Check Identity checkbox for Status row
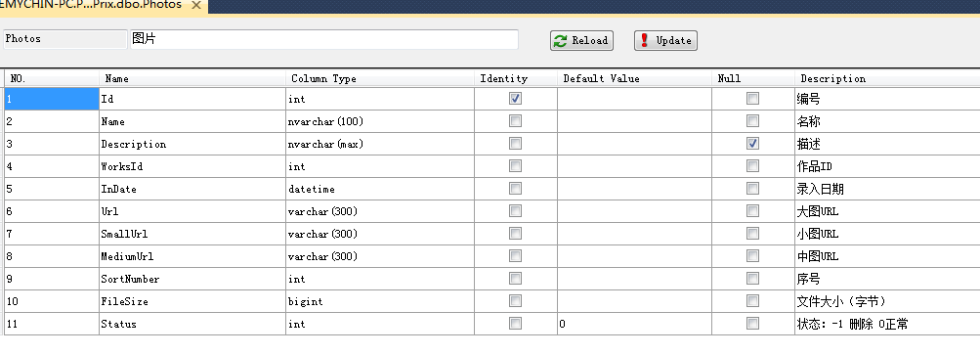The height and width of the screenshot is (355, 980). [x=515, y=324]
